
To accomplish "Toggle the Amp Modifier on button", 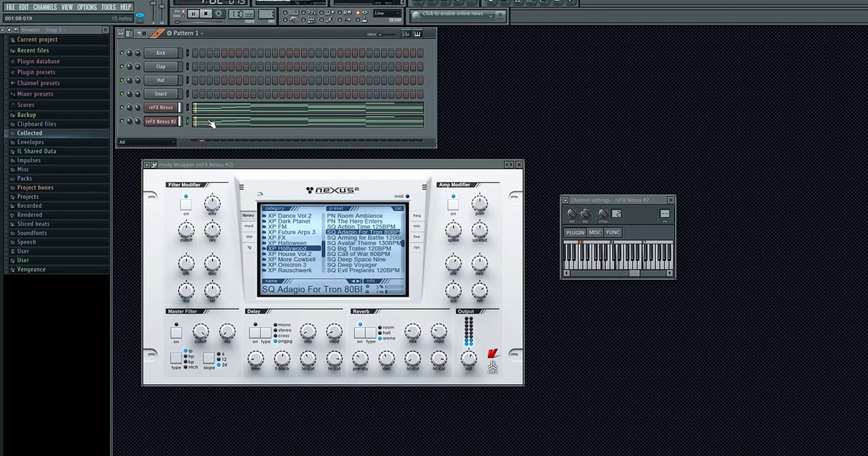I will (453, 205).
